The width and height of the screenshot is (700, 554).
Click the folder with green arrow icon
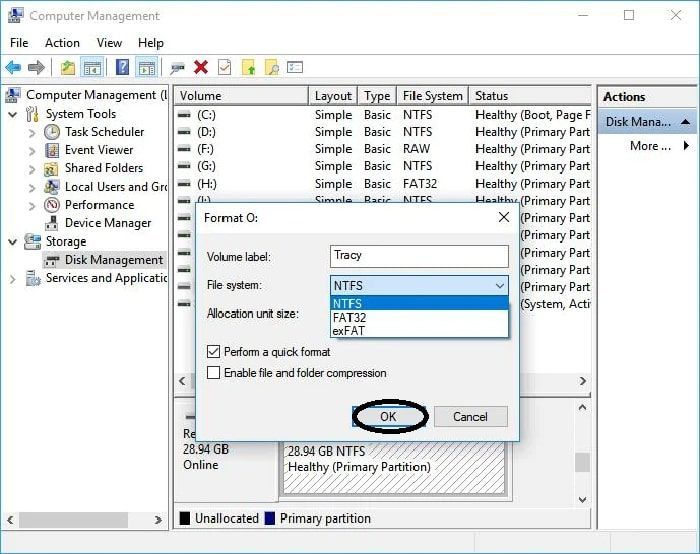click(x=248, y=68)
